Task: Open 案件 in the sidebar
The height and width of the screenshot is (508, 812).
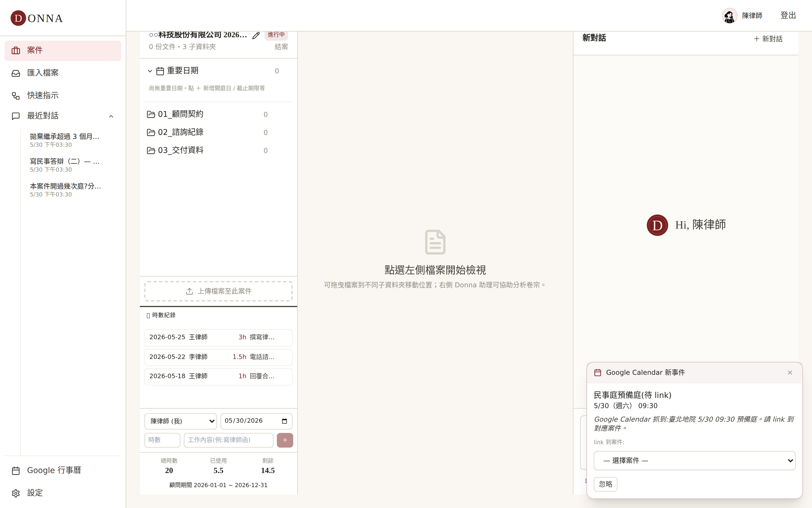Action: pos(63,51)
